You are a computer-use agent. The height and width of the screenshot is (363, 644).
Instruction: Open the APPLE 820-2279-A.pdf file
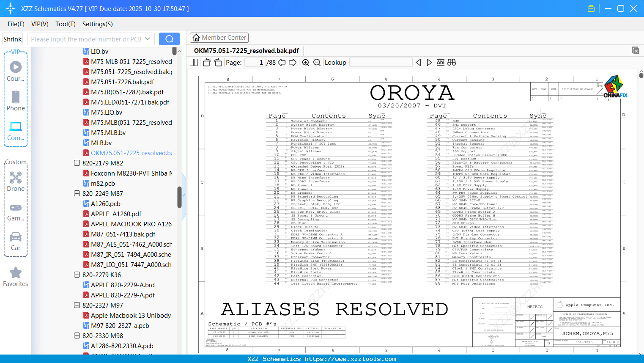click(x=123, y=295)
